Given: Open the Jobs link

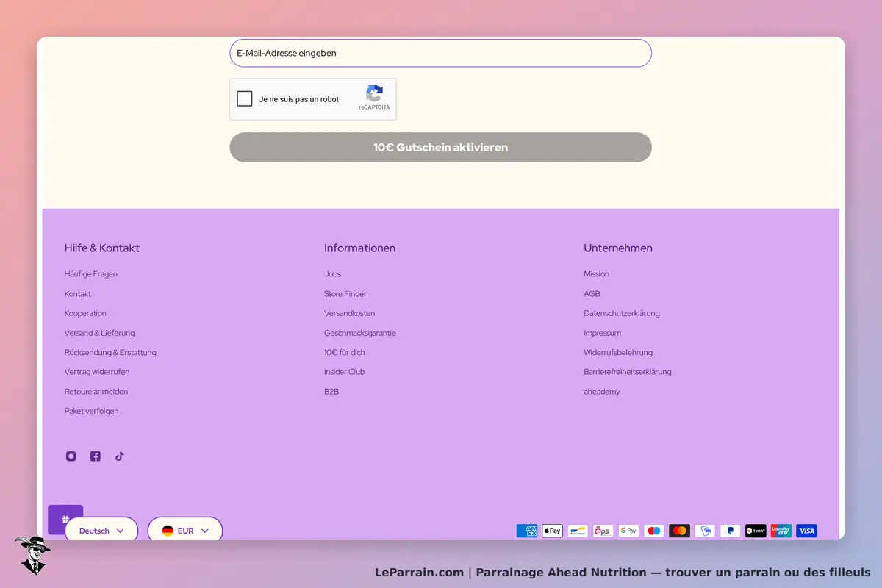Looking at the screenshot, I should [333, 274].
